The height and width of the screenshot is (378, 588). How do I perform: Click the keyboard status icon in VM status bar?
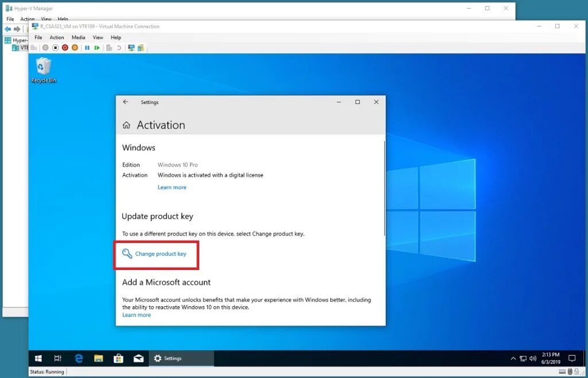click(x=562, y=372)
